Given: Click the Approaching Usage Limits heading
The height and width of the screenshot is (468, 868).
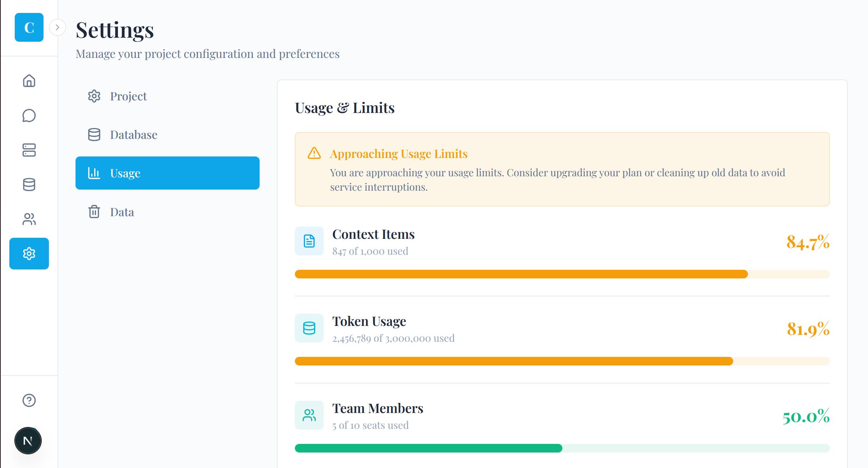Looking at the screenshot, I should pos(398,154).
